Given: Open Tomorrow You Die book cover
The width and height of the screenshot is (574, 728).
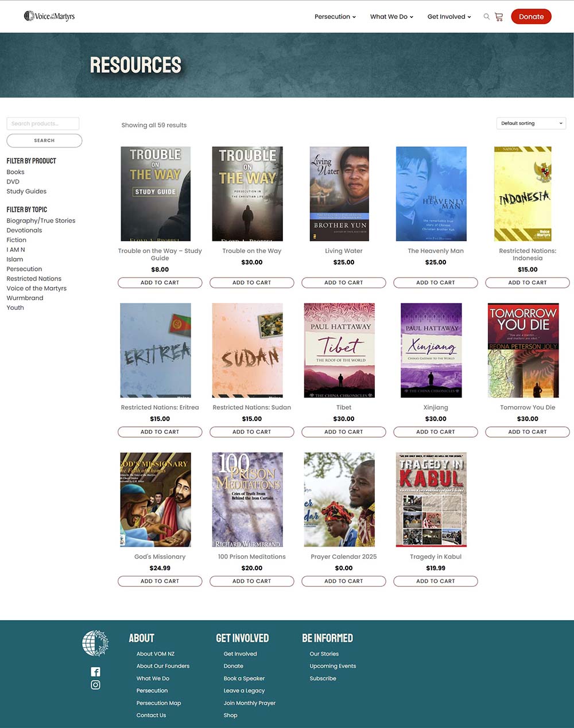Looking at the screenshot, I should point(523,351).
